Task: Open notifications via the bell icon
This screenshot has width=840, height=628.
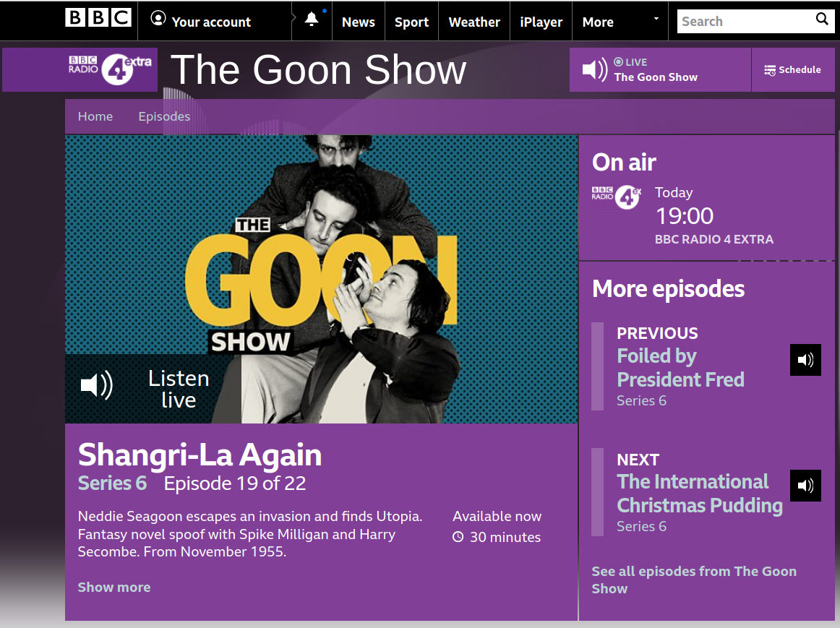Action: [311, 20]
